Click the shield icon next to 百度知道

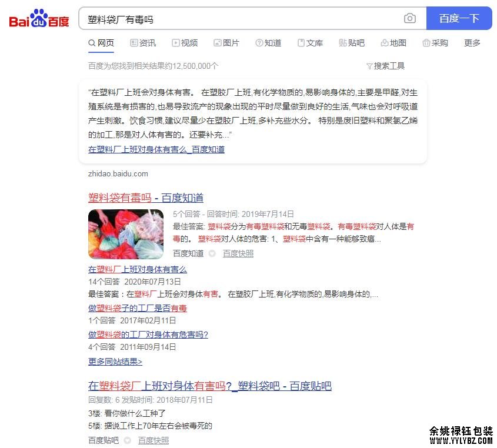click(212, 253)
